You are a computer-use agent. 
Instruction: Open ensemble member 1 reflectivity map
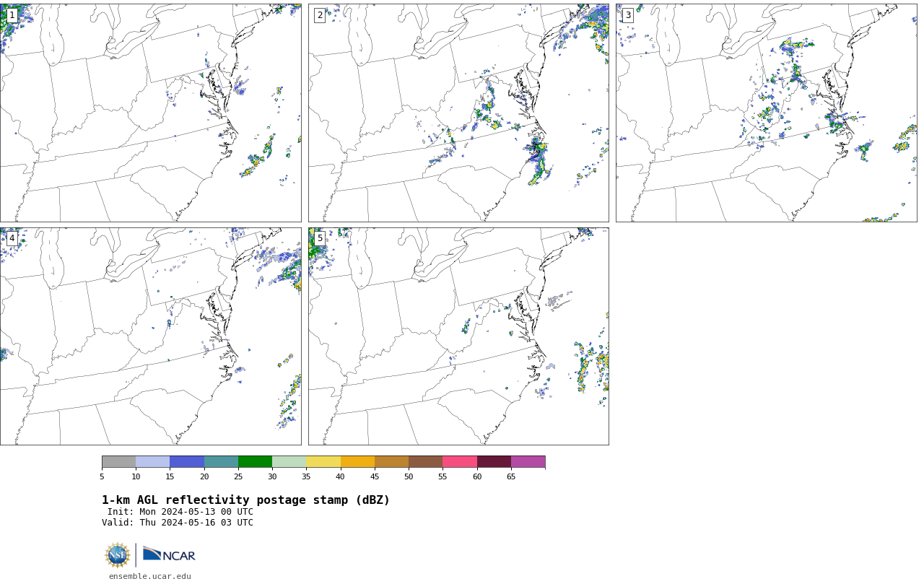pos(150,113)
